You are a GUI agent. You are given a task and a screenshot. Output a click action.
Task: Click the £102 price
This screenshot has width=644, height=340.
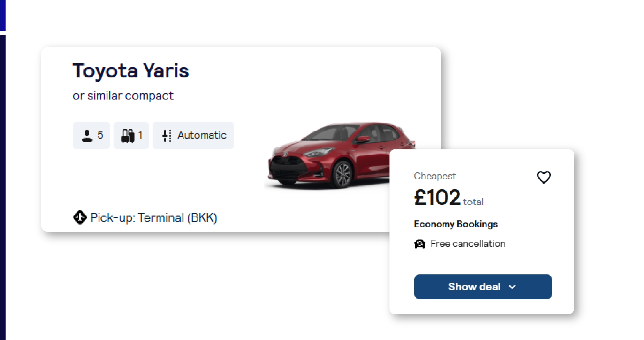pyautogui.click(x=437, y=197)
